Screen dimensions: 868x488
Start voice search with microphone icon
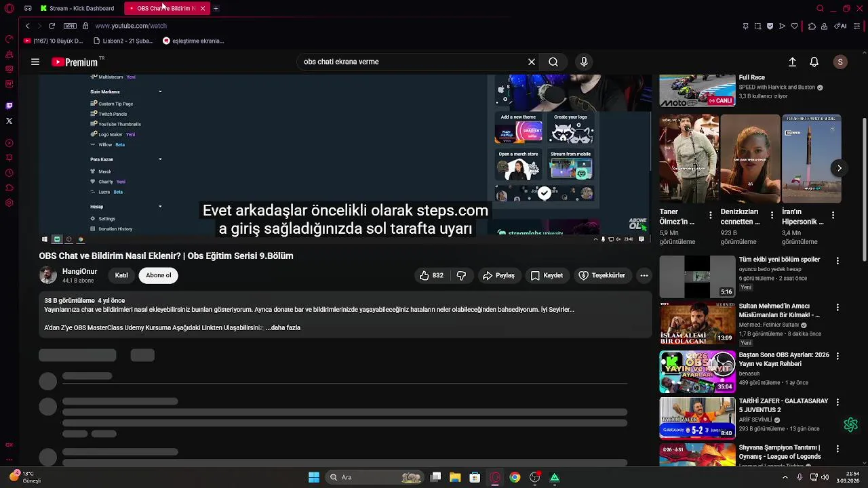[584, 62]
